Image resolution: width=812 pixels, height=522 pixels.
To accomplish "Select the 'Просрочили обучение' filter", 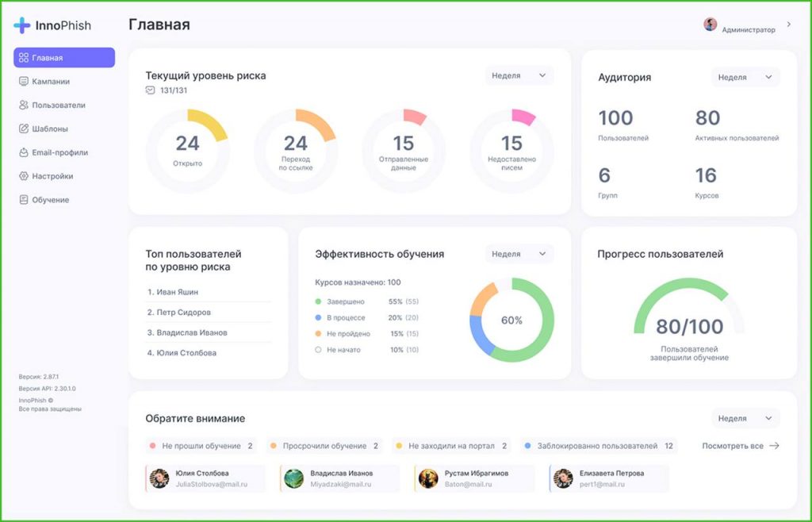I will [x=324, y=446].
